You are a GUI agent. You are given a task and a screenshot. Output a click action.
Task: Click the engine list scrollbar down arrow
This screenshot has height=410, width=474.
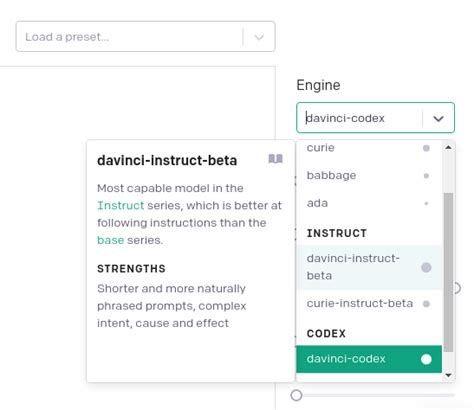click(x=448, y=375)
